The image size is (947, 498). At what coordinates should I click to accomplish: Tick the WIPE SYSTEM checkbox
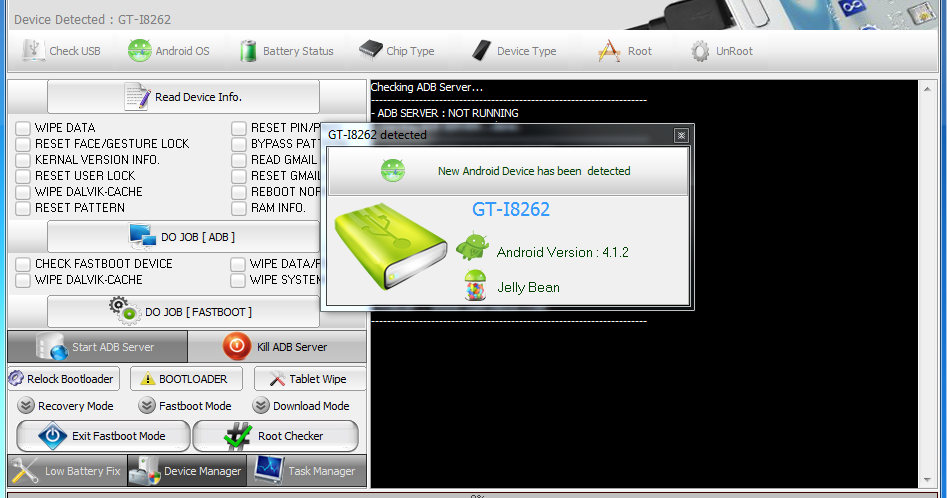(238, 280)
